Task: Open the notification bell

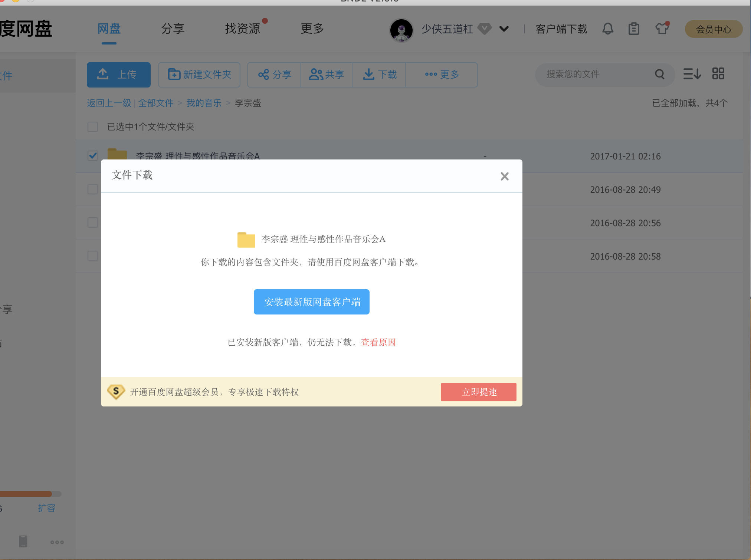Action: pos(608,29)
